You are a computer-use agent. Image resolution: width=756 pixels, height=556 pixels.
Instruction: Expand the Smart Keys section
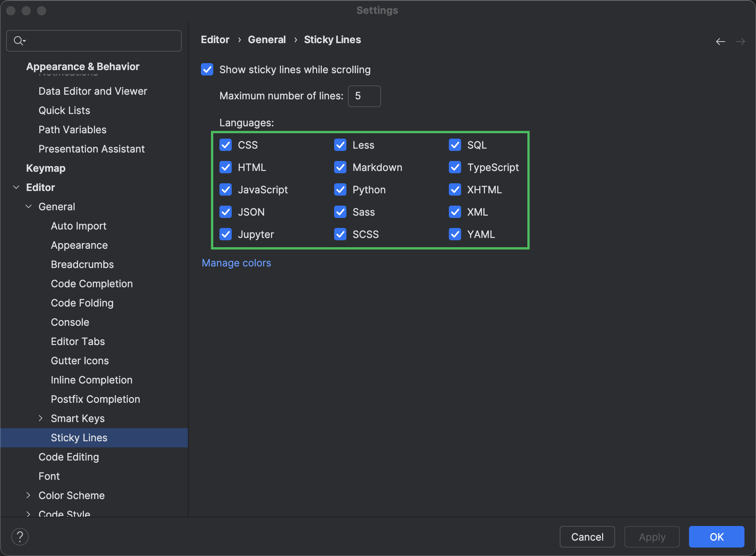[x=41, y=418]
